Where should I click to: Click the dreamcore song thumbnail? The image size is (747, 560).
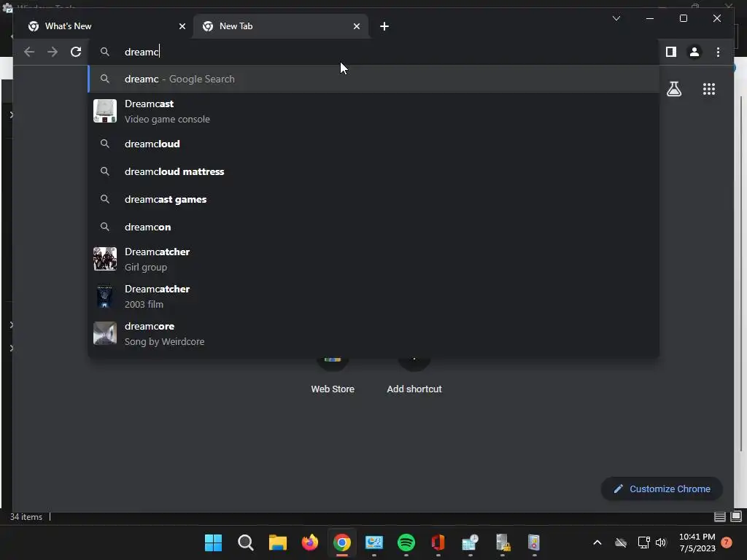(x=105, y=333)
